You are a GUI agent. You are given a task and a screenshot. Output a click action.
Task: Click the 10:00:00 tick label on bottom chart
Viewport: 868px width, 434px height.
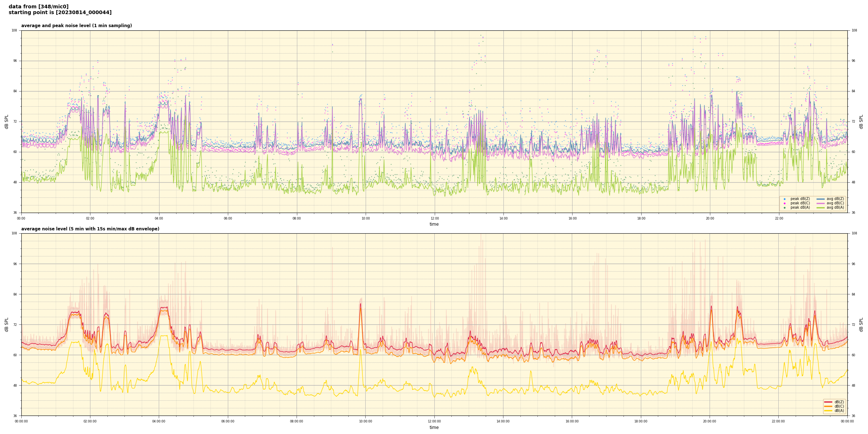pos(365,421)
